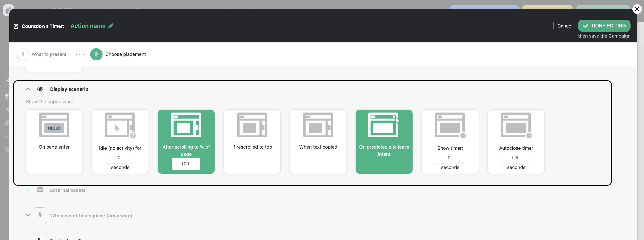This screenshot has width=644, height=240.
Task: Close the editor with the X icon
Action: click(x=637, y=9)
